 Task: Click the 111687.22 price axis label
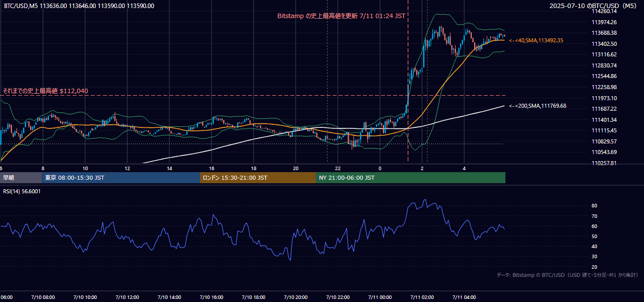[x=604, y=109]
